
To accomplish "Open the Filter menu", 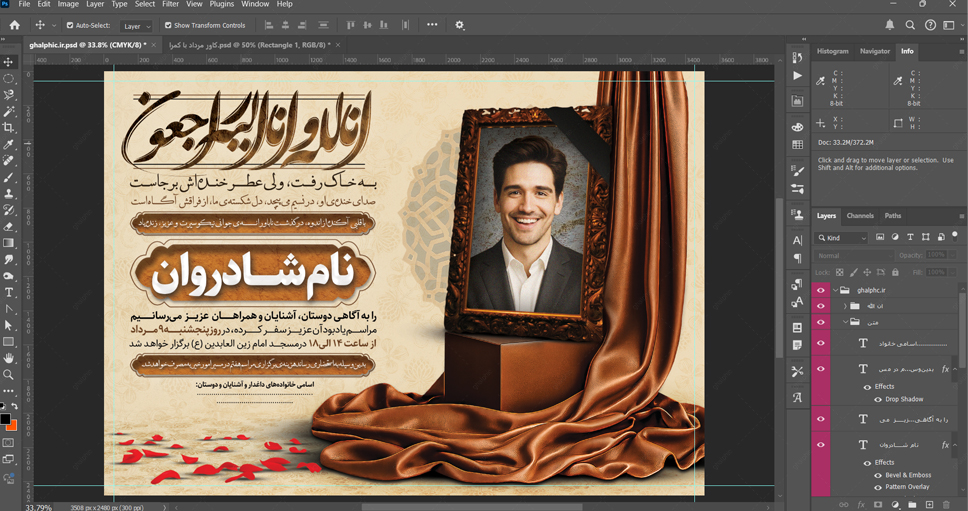I will (170, 4).
